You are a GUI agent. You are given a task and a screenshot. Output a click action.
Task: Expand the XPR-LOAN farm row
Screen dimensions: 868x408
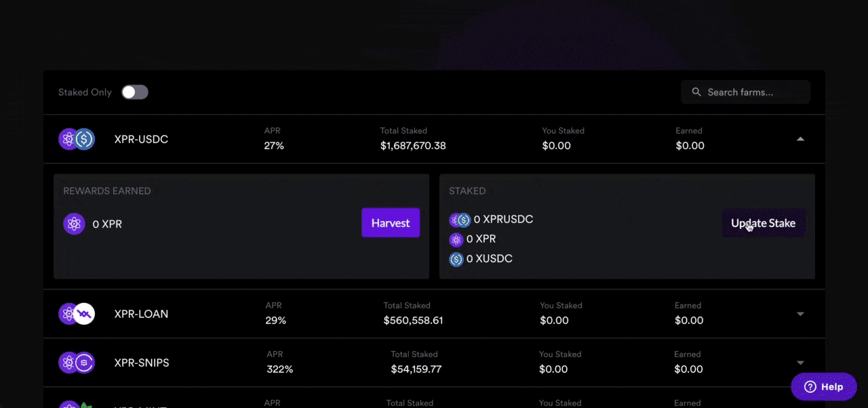coord(800,314)
